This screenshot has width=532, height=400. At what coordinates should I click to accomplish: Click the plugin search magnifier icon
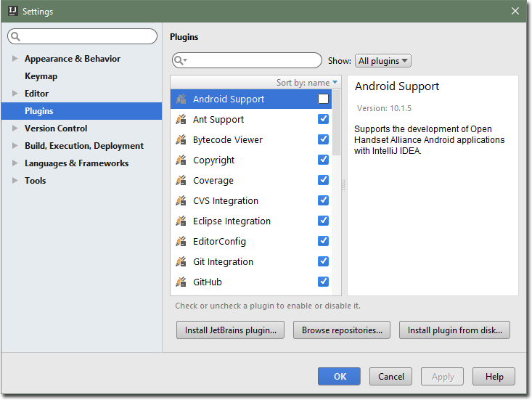click(179, 61)
